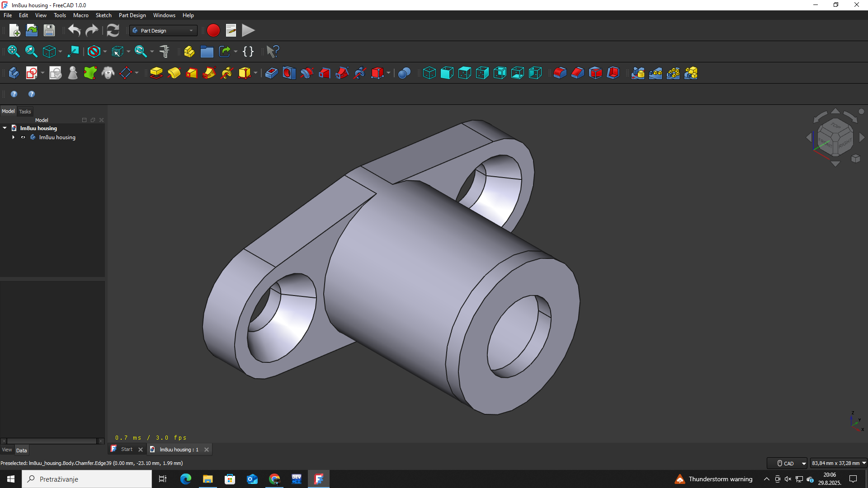868x488 pixels.
Task: Click the Create Body icon
Action: [14, 73]
